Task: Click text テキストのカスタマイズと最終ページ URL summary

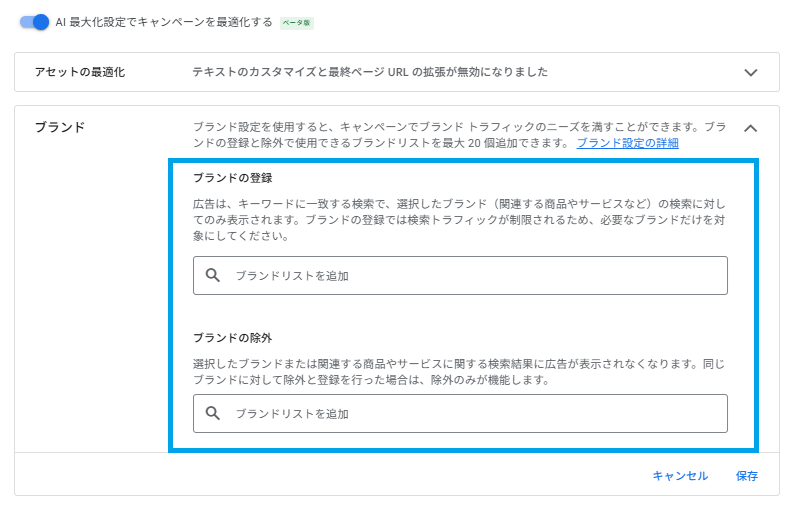Action: pos(370,72)
